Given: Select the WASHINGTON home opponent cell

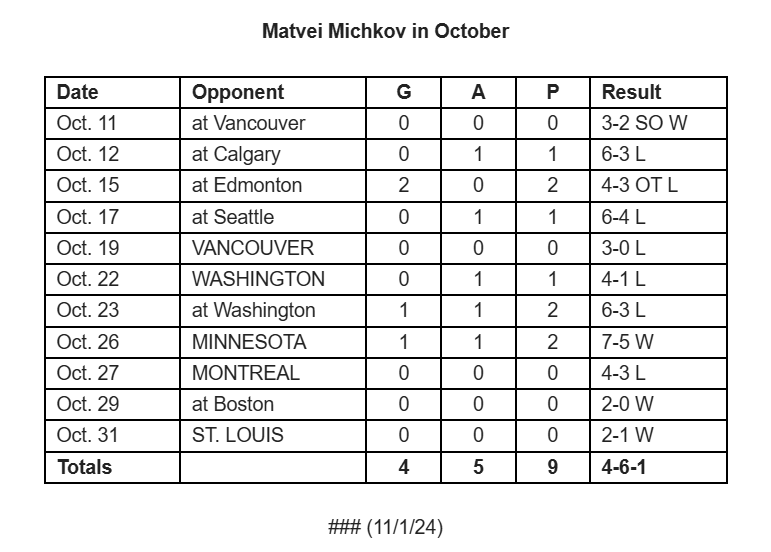Looking at the screenshot, I should tap(273, 279).
